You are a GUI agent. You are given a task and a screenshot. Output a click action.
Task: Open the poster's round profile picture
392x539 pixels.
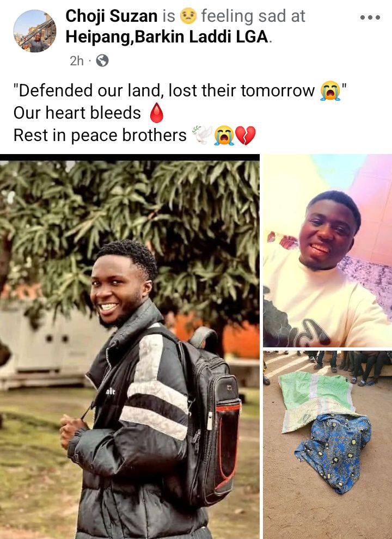click(x=35, y=31)
